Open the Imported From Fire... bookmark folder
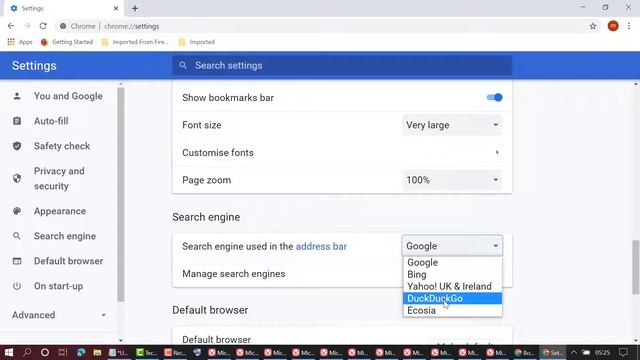Screen dimensions: 640x360 tap(135, 42)
